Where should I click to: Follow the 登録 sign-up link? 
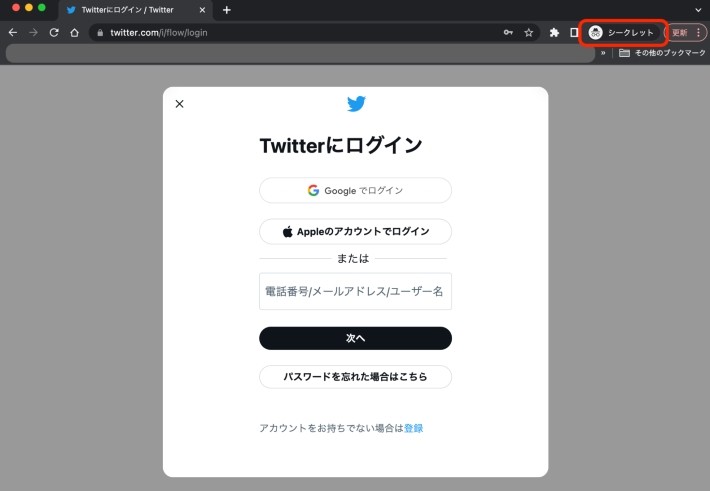click(413, 428)
